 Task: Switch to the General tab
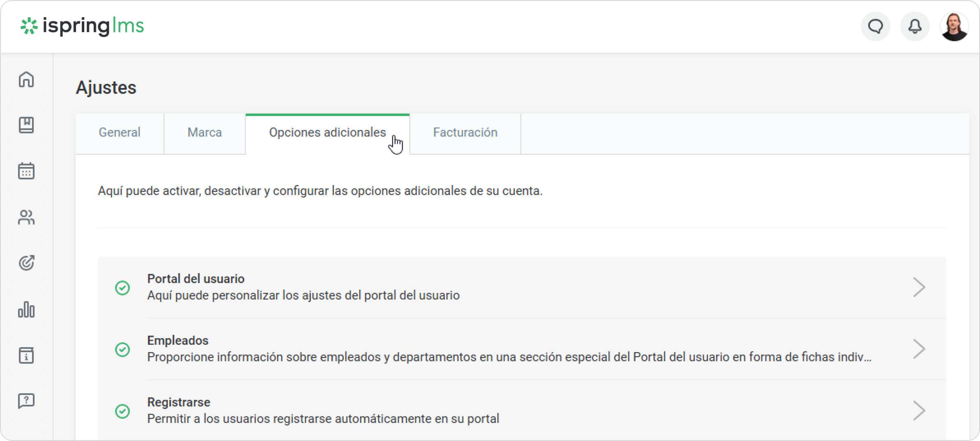[120, 132]
